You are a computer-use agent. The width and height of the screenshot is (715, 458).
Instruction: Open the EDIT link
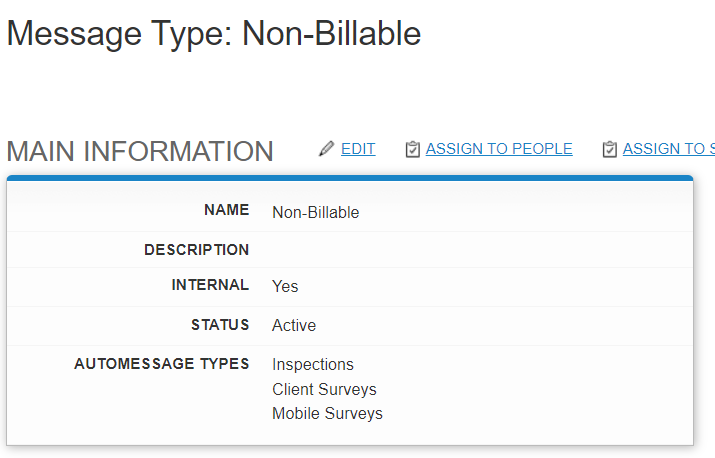tap(358, 149)
